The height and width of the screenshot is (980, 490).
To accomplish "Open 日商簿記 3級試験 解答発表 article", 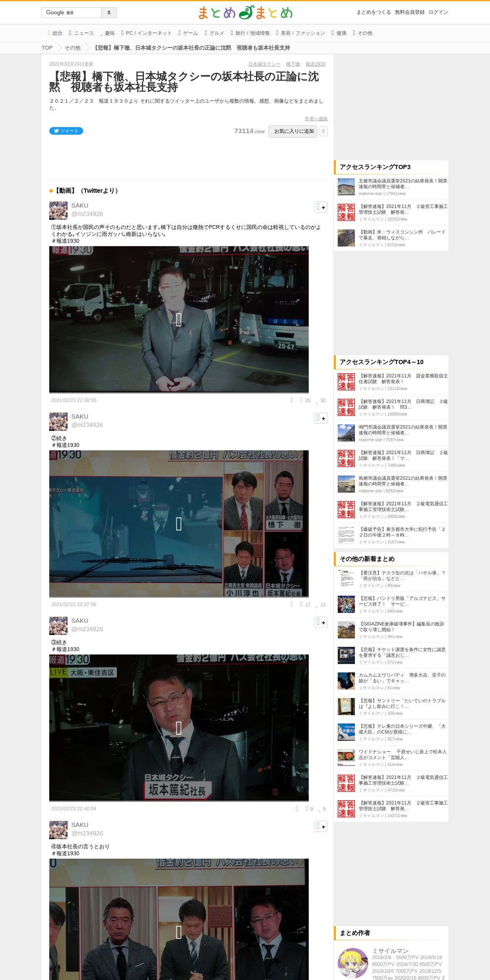I will (x=403, y=405).
